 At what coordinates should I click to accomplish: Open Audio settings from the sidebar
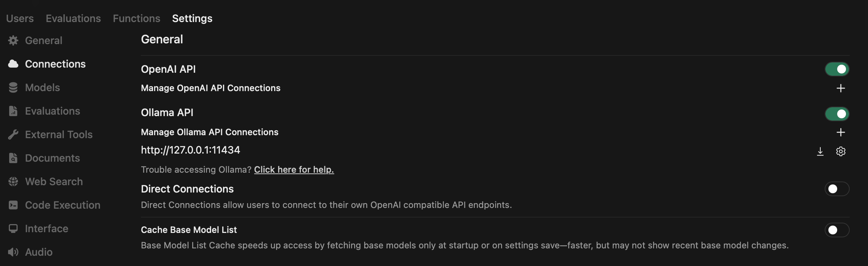pos(39,252)
